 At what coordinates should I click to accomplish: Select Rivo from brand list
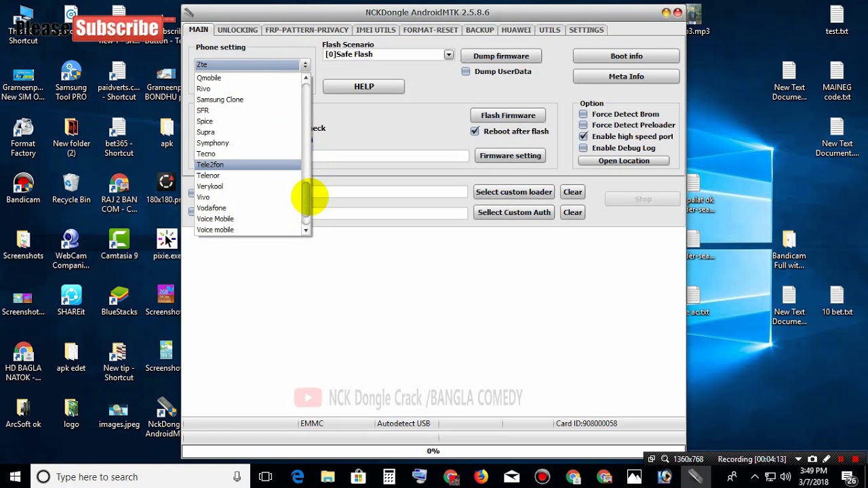(248, 89)
